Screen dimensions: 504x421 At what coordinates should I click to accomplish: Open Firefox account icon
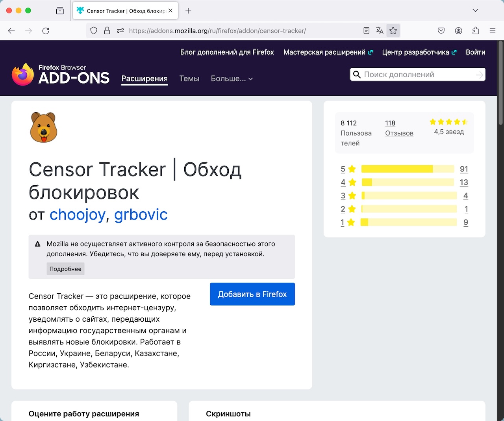[458, 30]
